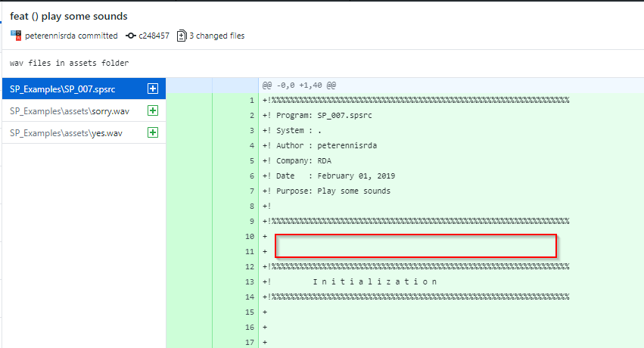Select SP_Examples\SP_007.spsrc in file list

click(84, 89)
